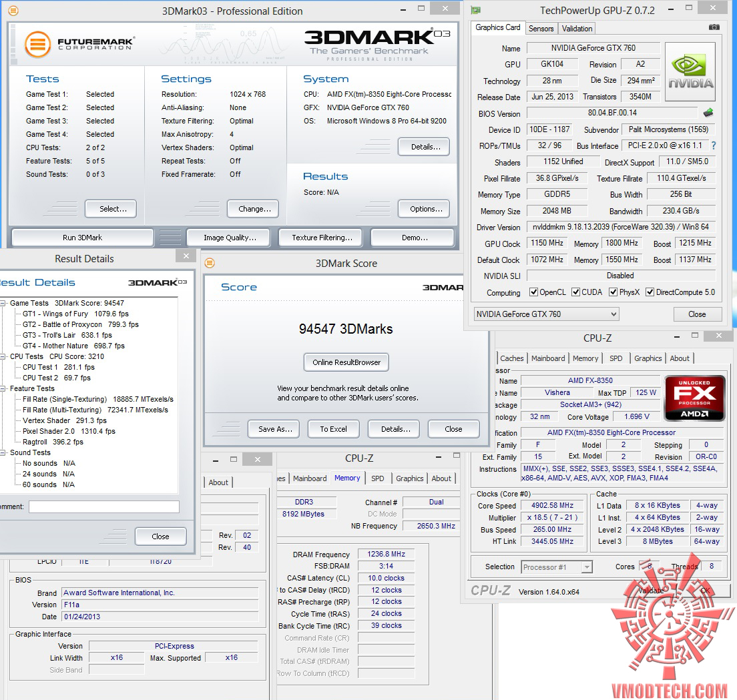Close the 3DMark Score dialog via Close button
This screenshot has width=737, height=700.
(x=454, y=429)
